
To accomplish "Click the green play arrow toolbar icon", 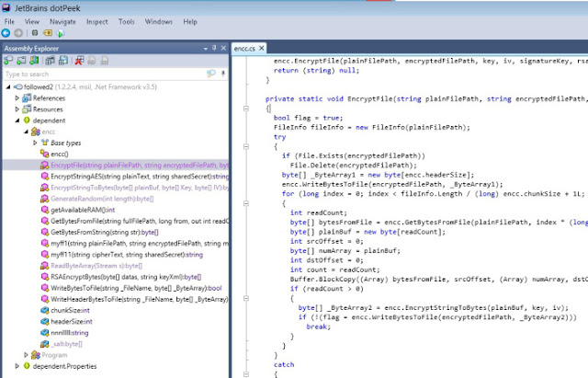I will coord(61,33).
